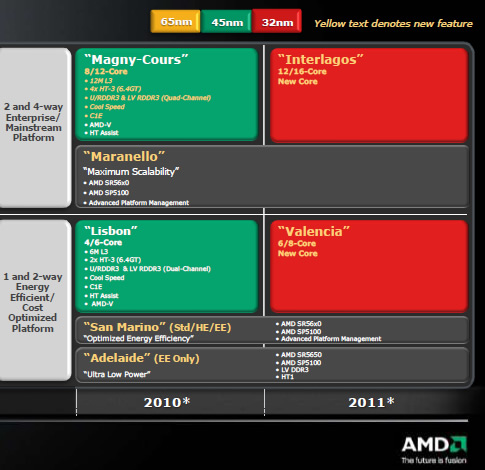Screen dimensions: 485x470
Task: Select the "Maranello" platform heading
Action: (x=124, y=157)
